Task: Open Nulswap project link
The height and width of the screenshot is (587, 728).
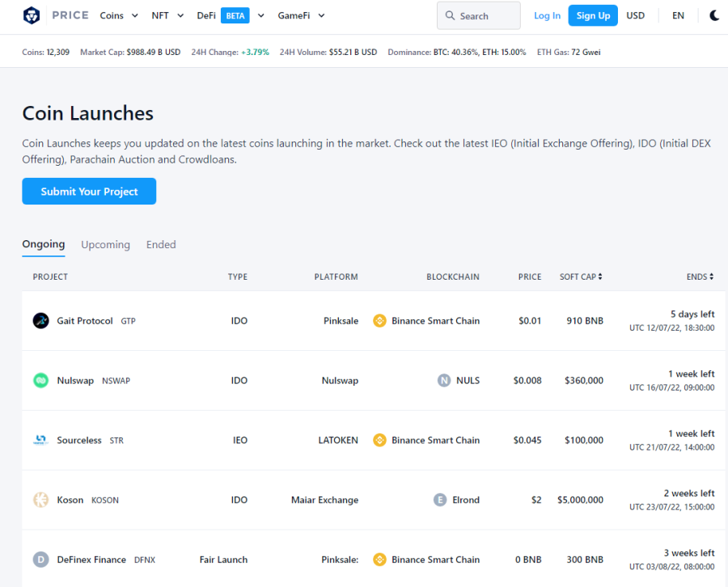Action: [x=75, y=381]
